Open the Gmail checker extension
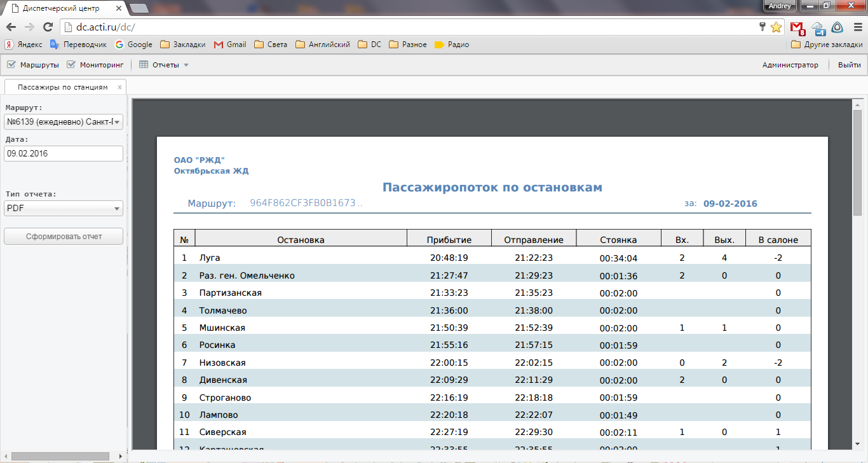This screenshot has height=463, width=868. click(797, 28)
